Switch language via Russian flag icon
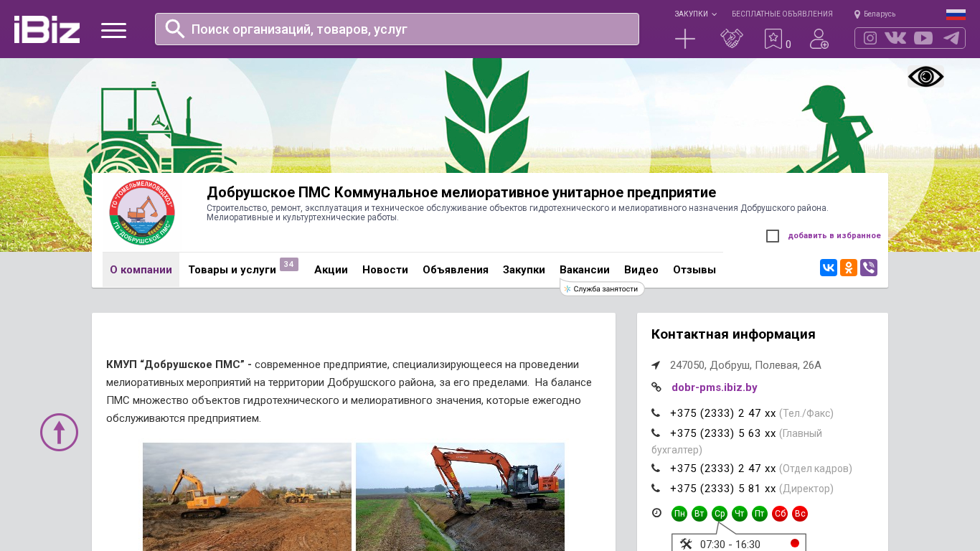 pyautogui.click(x=956, y=14)
